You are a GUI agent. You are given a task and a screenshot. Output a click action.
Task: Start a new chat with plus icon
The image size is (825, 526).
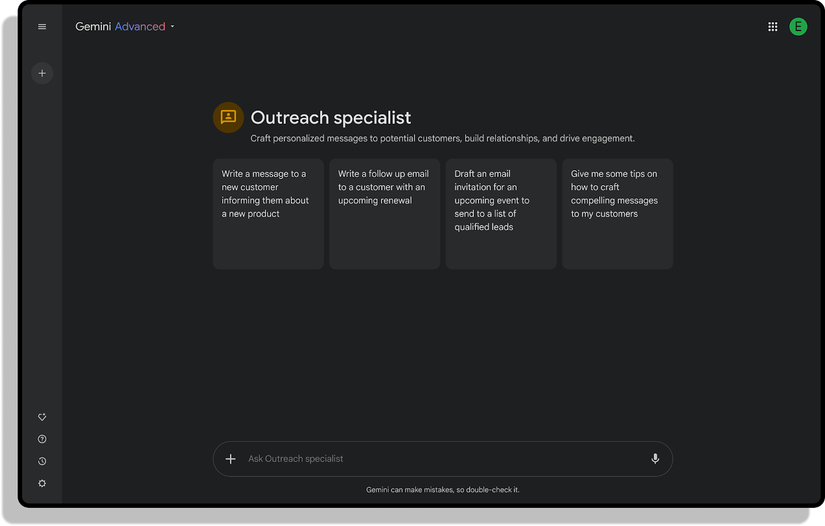[42, 73]
